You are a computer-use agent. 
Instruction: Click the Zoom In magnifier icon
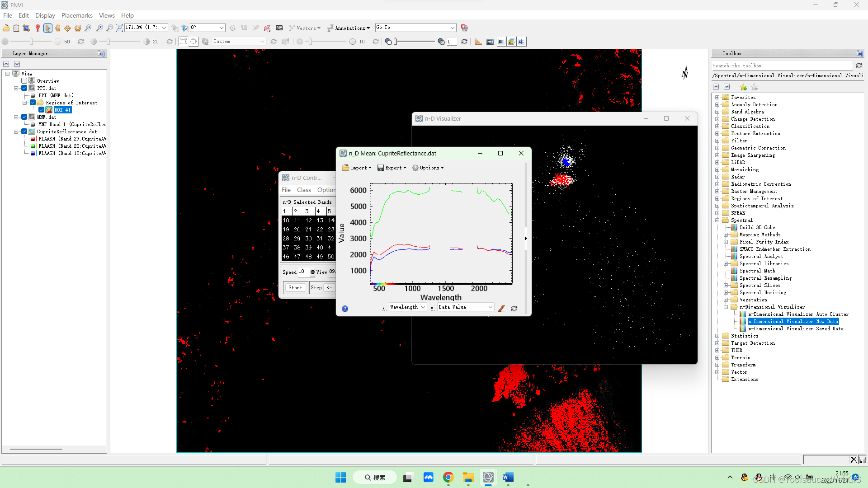(x=100, y=28)
